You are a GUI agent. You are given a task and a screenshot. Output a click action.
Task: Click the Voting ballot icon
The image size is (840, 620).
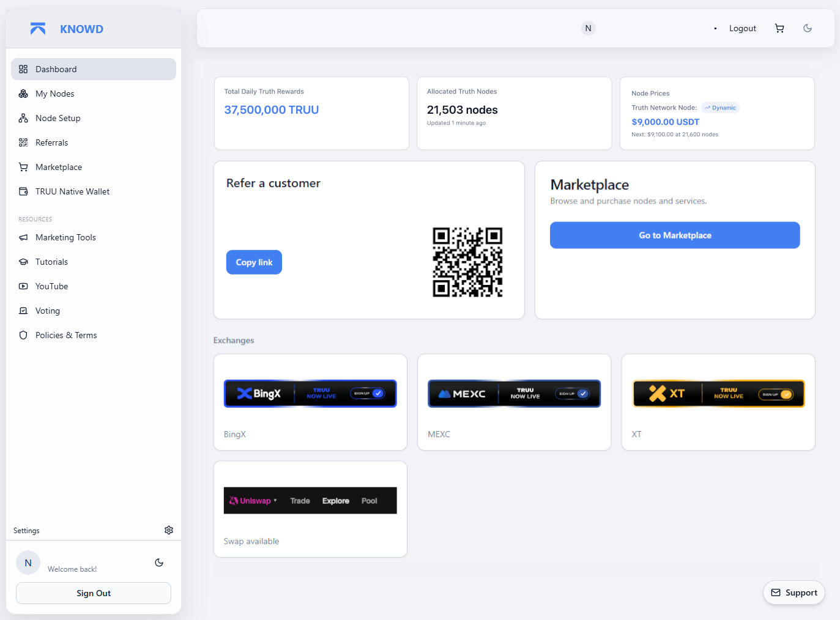point(23,311)
